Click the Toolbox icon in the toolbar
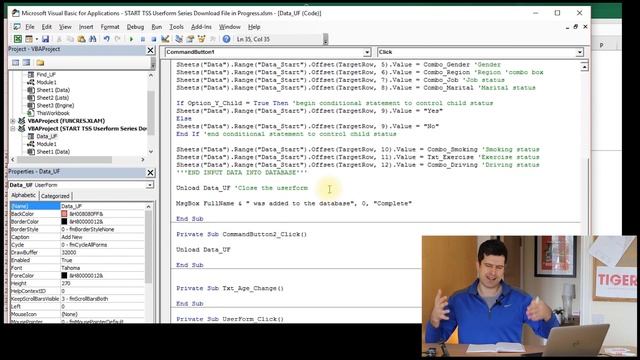 click(212, 39)
